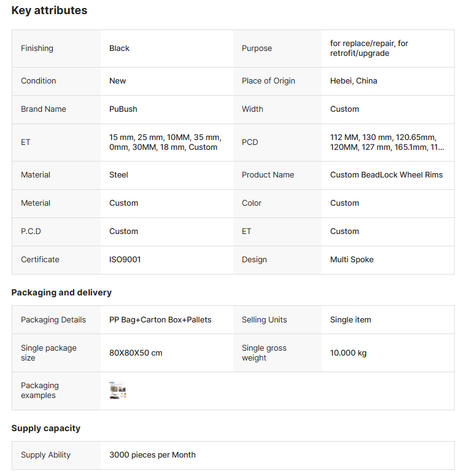Click the ISO9001 certificate value
Image resolution: width=467 pixels, height=476 pixels.
[125, 260]
